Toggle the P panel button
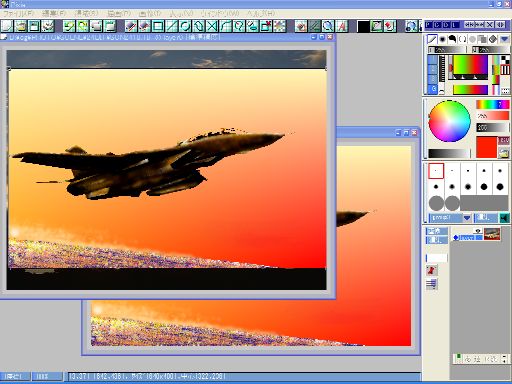Image resolution: width=512 pixels, height=384 pixels. [x=429, y=25]
